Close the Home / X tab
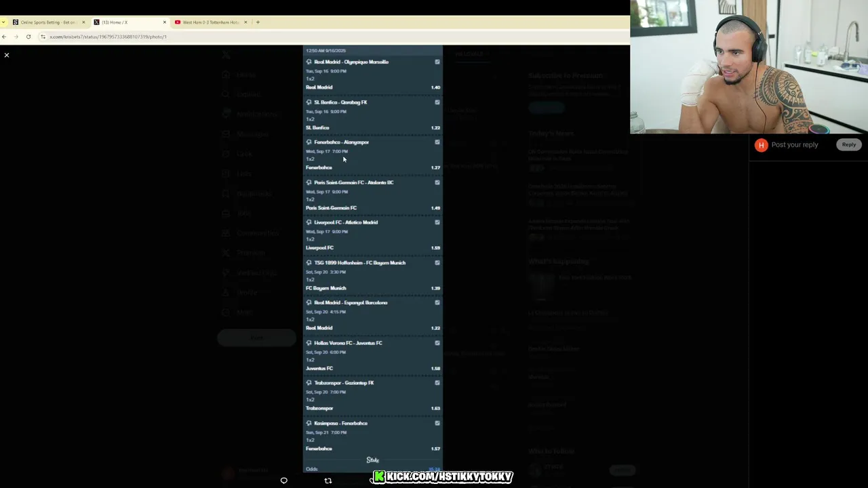The image size is (868, 488). [164, 22]
